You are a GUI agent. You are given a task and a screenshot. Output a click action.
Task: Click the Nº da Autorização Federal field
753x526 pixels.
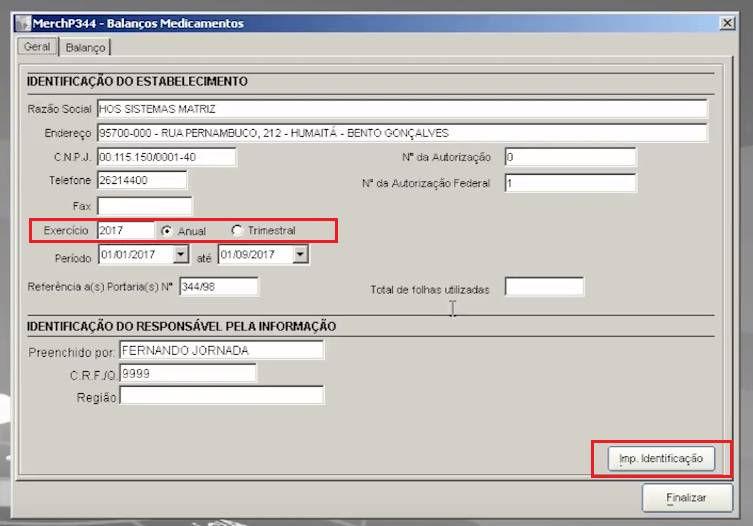pyautogui.click(x=570, y=183)
